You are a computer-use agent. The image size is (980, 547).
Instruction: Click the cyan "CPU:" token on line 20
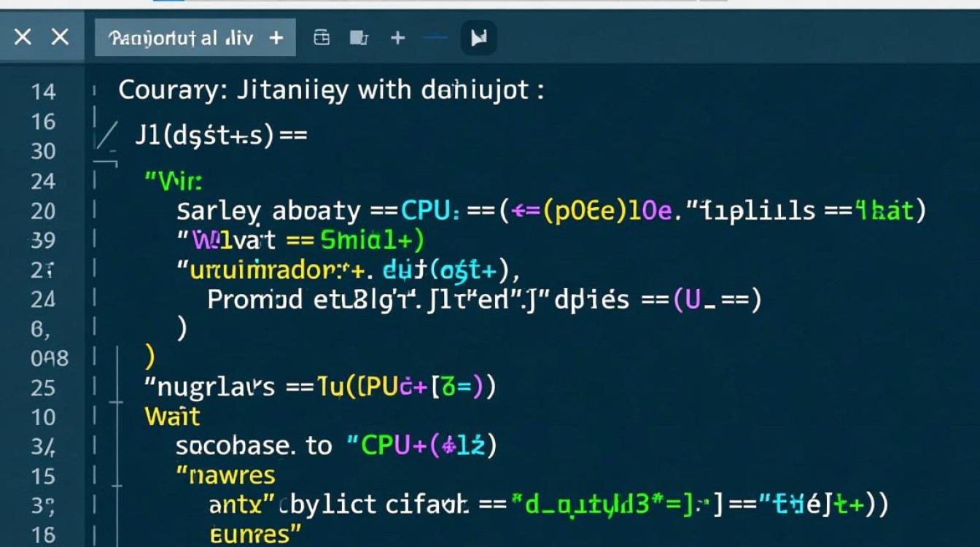(429, 211)
